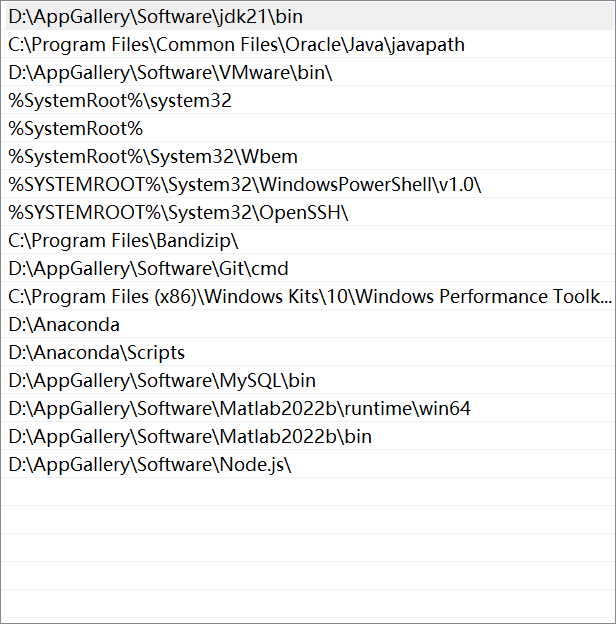Choose the MySQL\bin path row
Screen dimensions: 616x624
tap(308, 380)
